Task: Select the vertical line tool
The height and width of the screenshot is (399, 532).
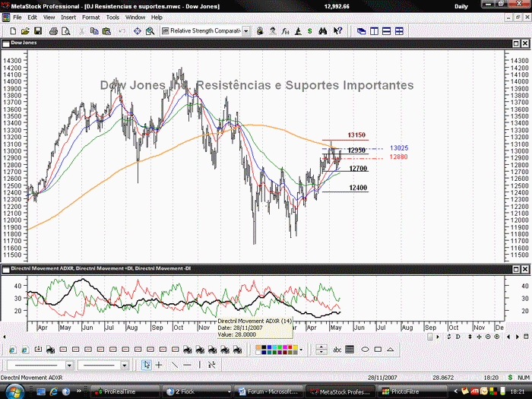Action: point(199,365)
